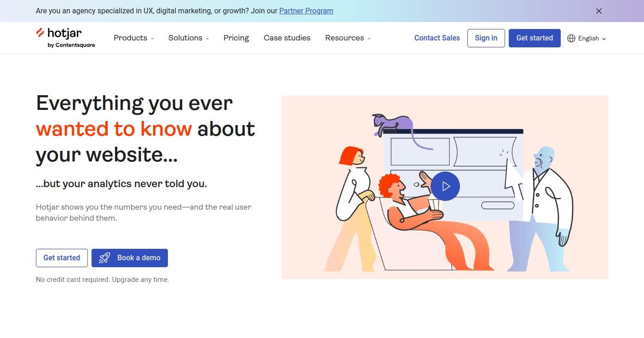
Task: Click the Sign in button
Action: click(x=486, y=38)
